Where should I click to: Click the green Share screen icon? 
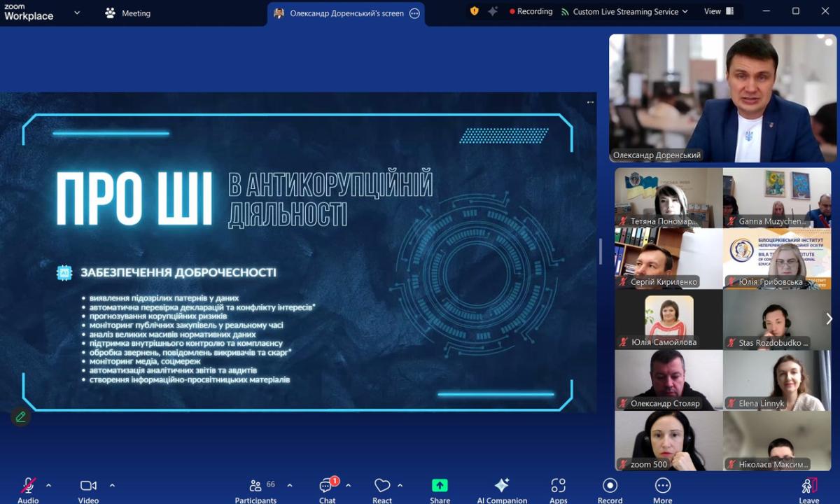440,486
